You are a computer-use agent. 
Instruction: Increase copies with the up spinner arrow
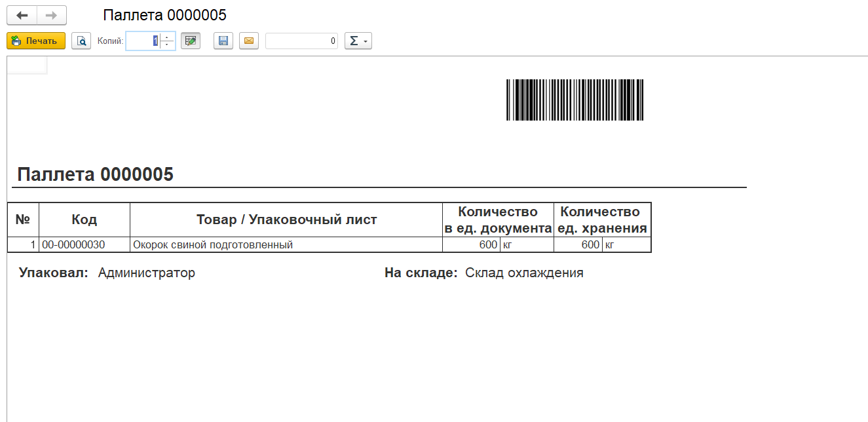167,37
